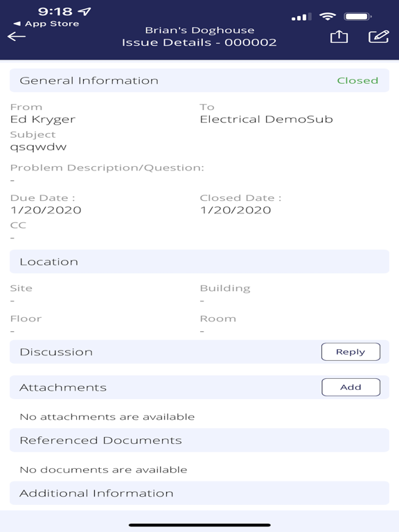Open the share/export icon
The width and height of the screenshot is (399, 532).
coord(339,36)
